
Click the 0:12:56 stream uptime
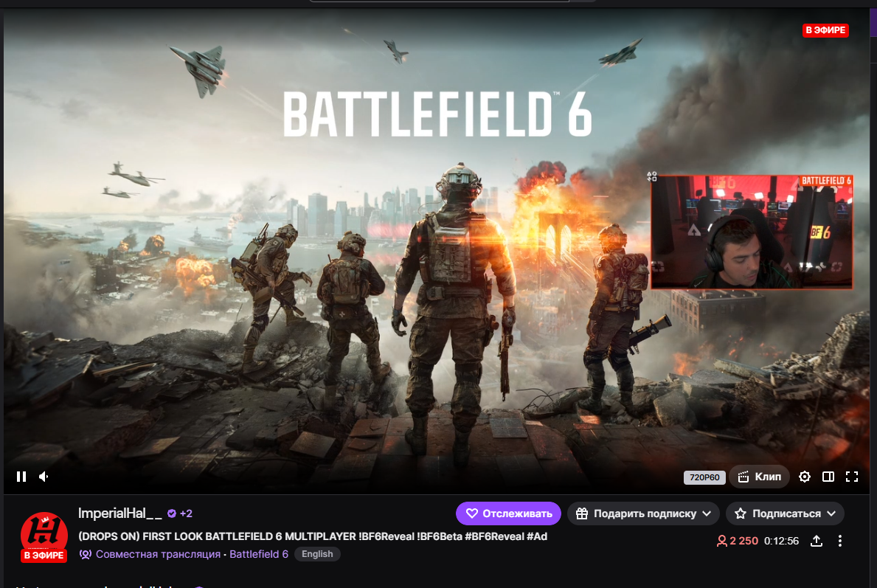(x=781, y=541)
